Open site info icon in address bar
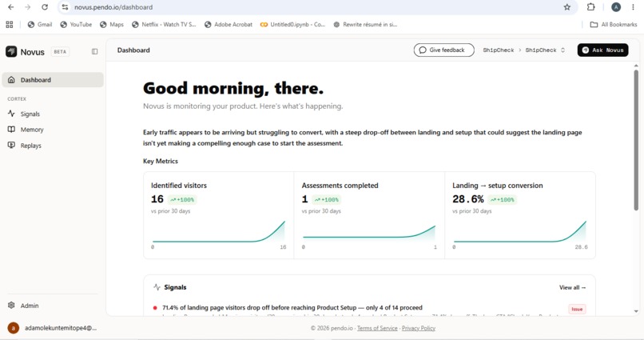This screenshot has height=340, width=644. click(x=65, y=7)
